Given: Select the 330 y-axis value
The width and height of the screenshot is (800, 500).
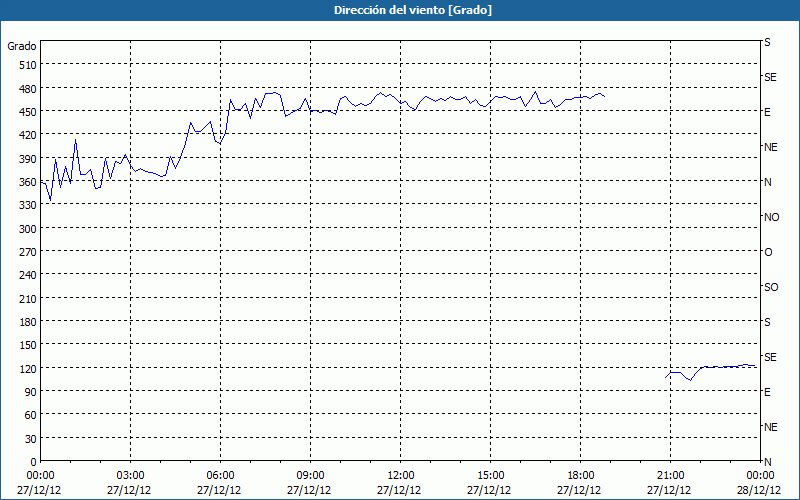Looking at the screenshot, I should coord(28,205).
